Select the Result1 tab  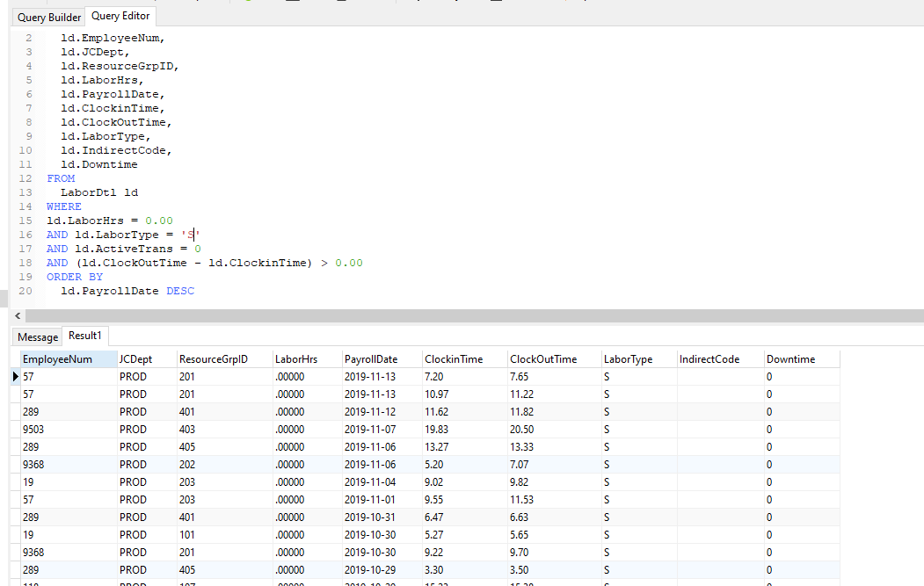pyautogui.click(x=85, y=336)
